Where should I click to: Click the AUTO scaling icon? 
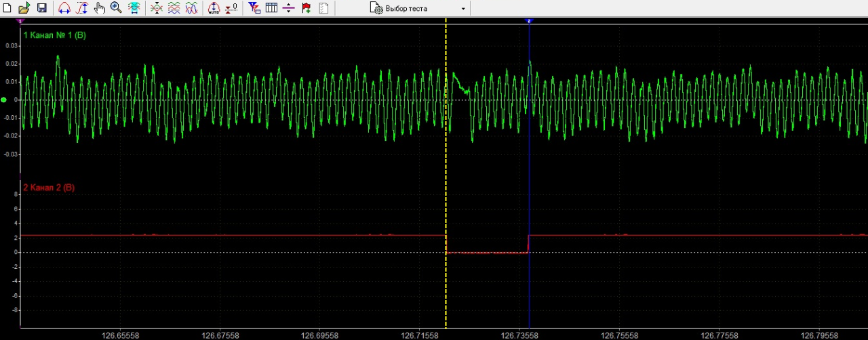coord(214,8)
